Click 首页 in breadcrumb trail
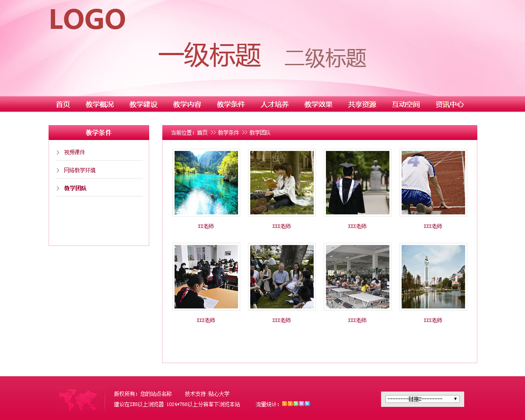 (202, 133)
